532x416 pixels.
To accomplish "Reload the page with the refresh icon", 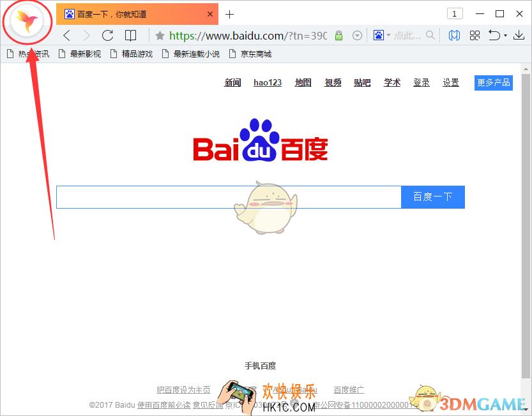I will point(107,35).
